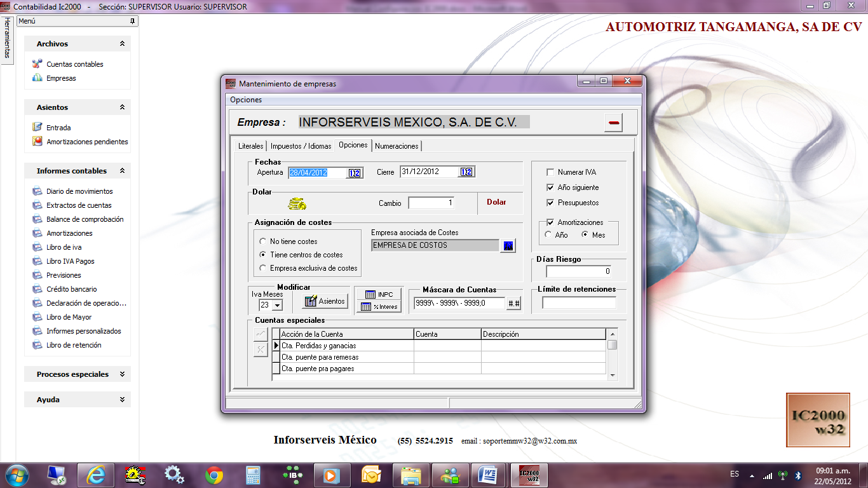Enable the Numerar IVA checkbox
This screenshot has height=488, width=868.
(x=550, y=172)
